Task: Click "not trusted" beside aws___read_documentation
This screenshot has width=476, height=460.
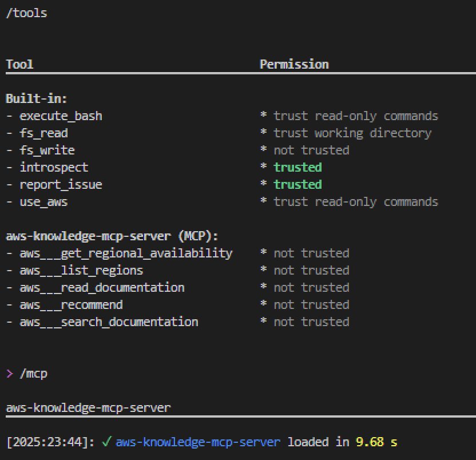Action: 311,288
